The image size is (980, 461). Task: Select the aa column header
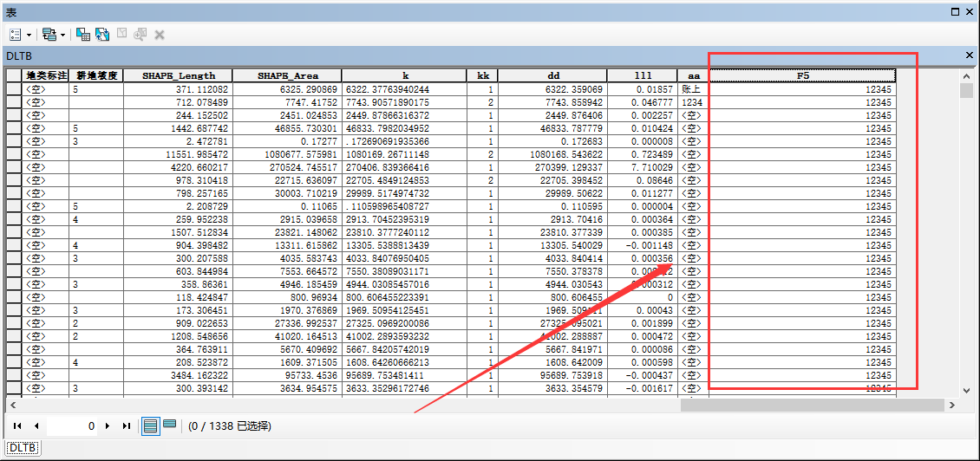[x=693, y=75]
